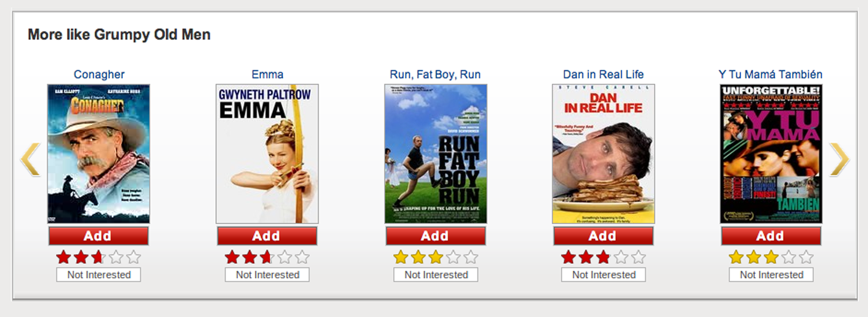Click Add under Dan in Real Life
Screen dimensions: 868x317
tap(603, 236)
